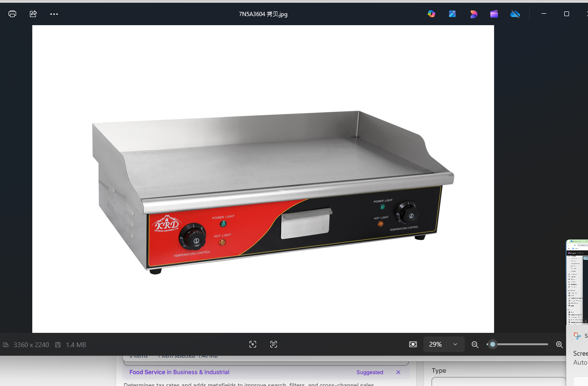Viewport: 588px width, 386px height.
Task: Print the current image
Action: (x=12, y=14)
